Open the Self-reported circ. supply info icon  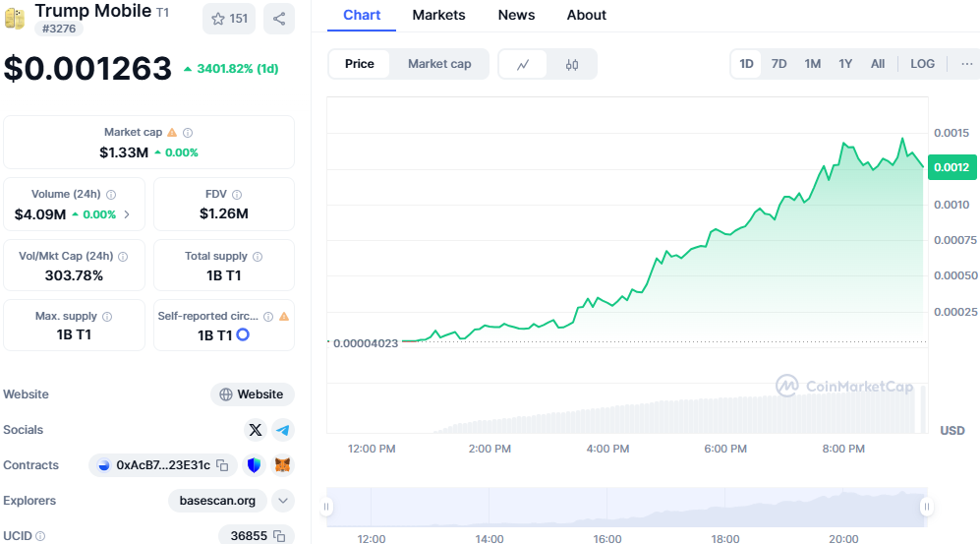tap(268, 317)
